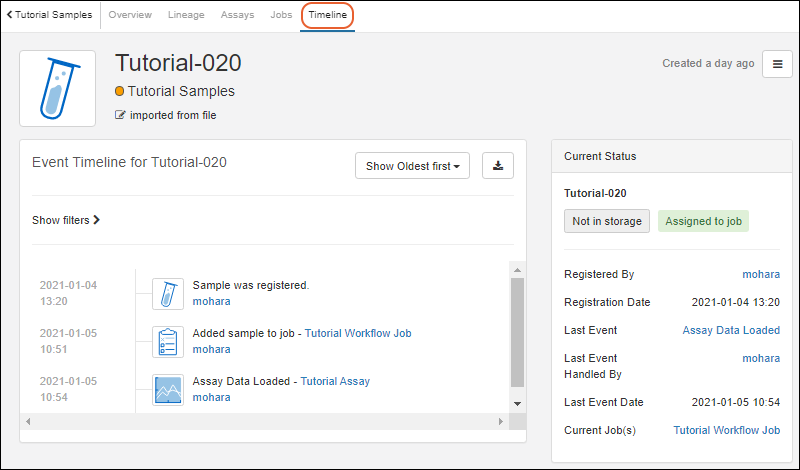The image size is (800, 470).
Task: Open the Jobs tab
Action: click(x=281, y=15)
